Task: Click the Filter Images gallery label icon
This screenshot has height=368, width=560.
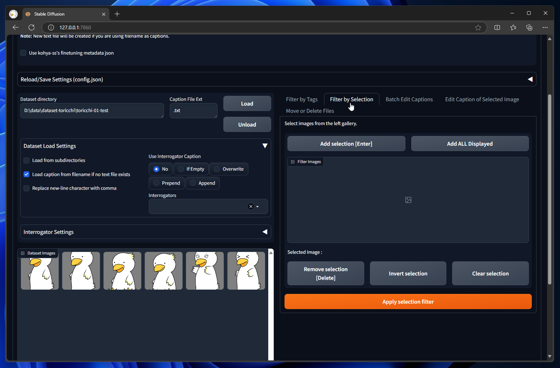Action: pyautogui.click(x=293, y=162)
